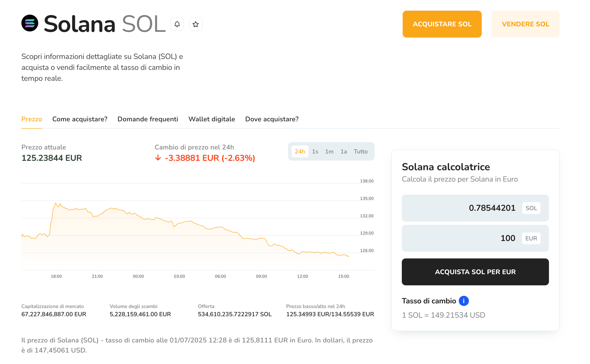Open the Prezzo tab
The image size is (590, 364).
32,119
